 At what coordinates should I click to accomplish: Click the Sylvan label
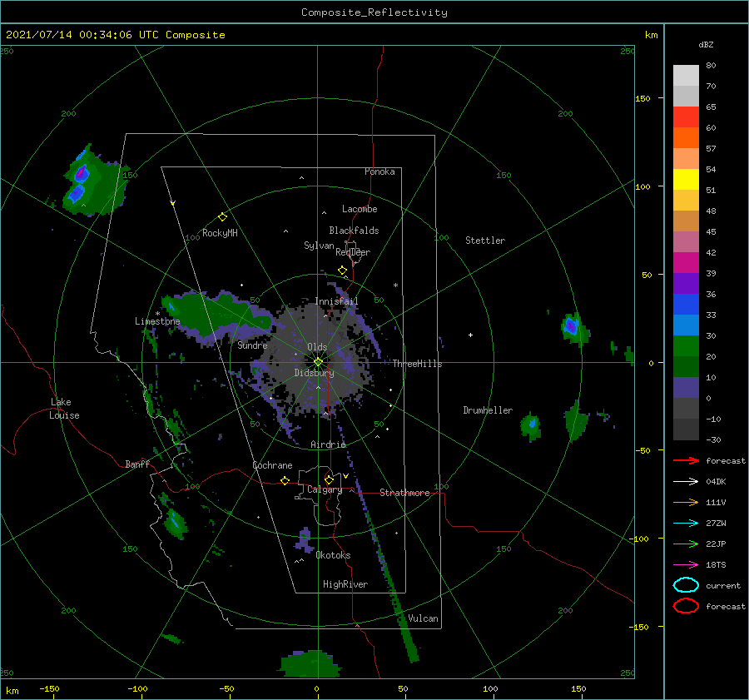319,246
